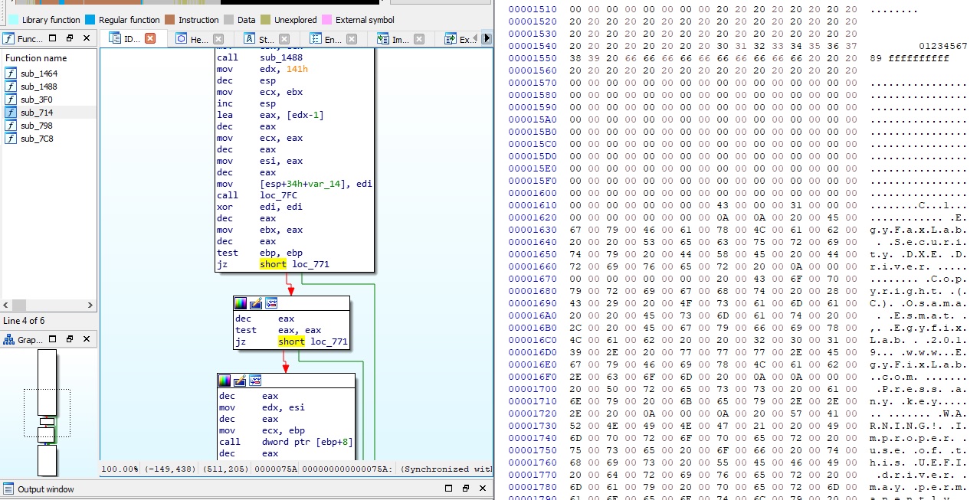Screen dimensions: 980x500
Task: Click edit node icon on test eax block
Action: pos(256,303)
